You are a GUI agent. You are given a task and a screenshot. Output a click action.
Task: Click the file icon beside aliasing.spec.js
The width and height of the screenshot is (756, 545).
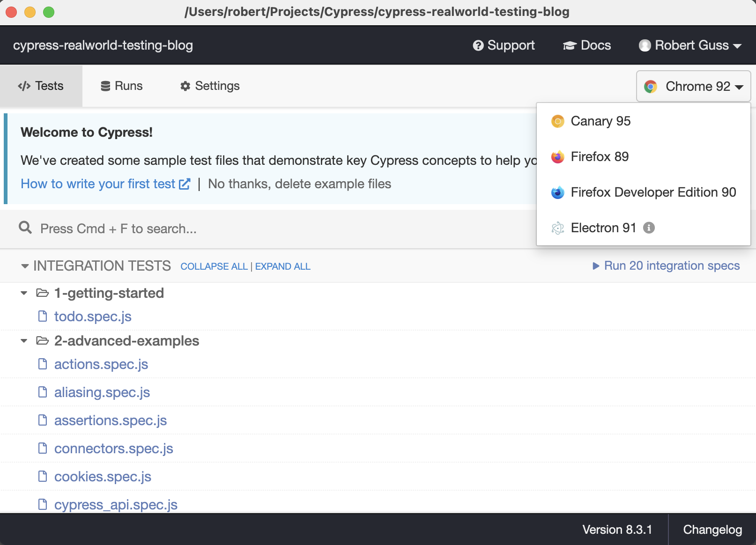point(43,392)
